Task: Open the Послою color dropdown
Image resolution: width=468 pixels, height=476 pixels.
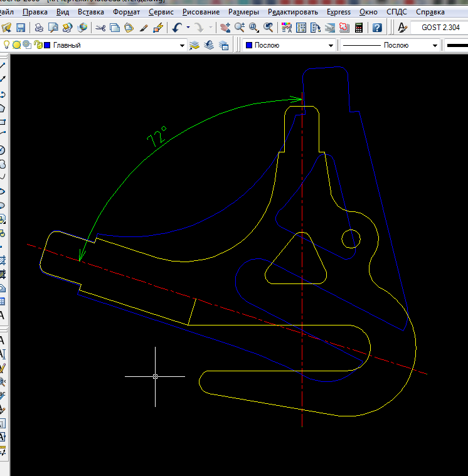Action: 331,45
